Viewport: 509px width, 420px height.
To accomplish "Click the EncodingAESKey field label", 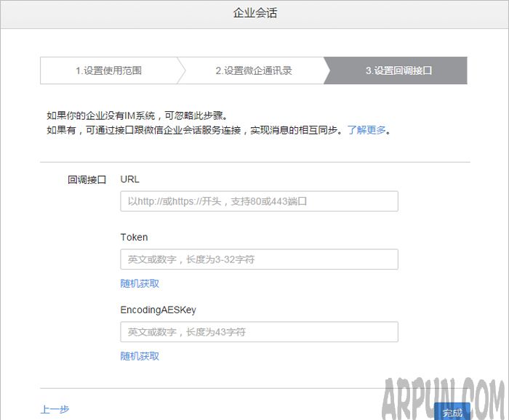I will (x=158, y=310).
